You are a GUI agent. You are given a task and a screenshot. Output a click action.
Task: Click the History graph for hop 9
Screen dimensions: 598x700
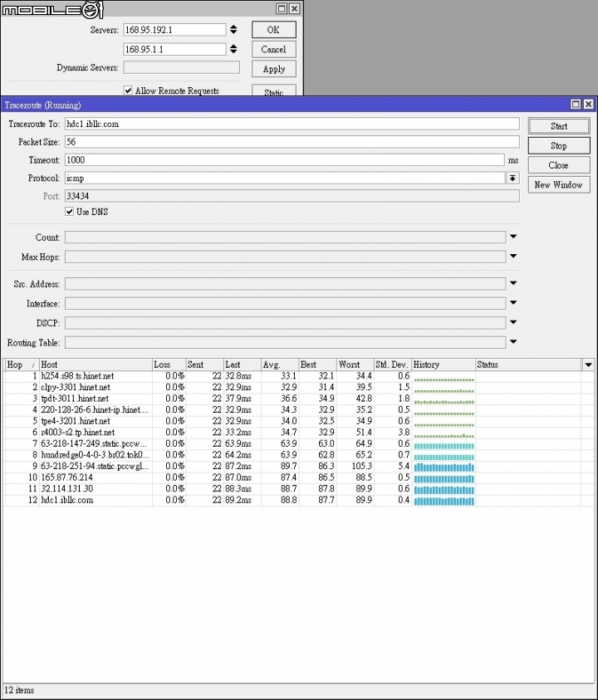(x=444, y=467)
